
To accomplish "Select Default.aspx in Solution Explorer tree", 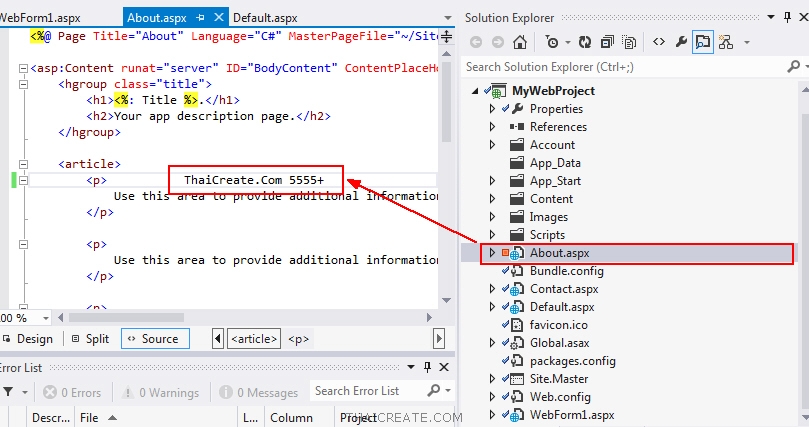I will click(x=562, y=307).
